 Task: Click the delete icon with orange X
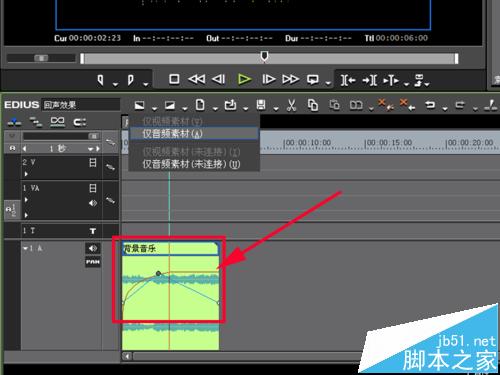pyautogui.click(x=386, y=104)
